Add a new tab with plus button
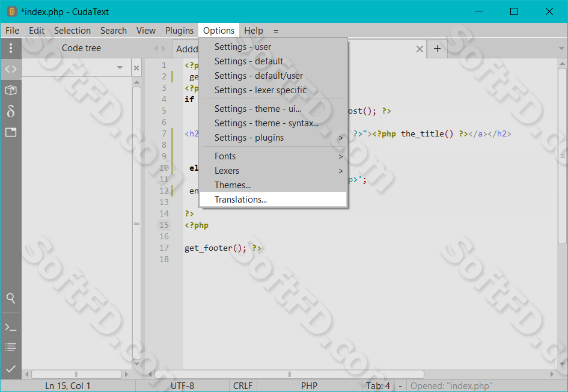Screen dimensions: 568x392 tap(437, 49)
